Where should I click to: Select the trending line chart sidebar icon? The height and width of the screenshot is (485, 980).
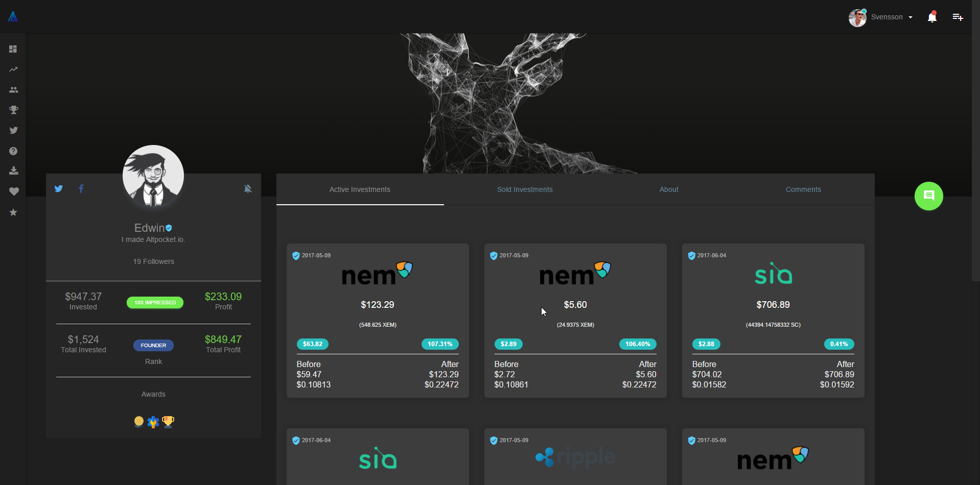[x=13, y=69]
